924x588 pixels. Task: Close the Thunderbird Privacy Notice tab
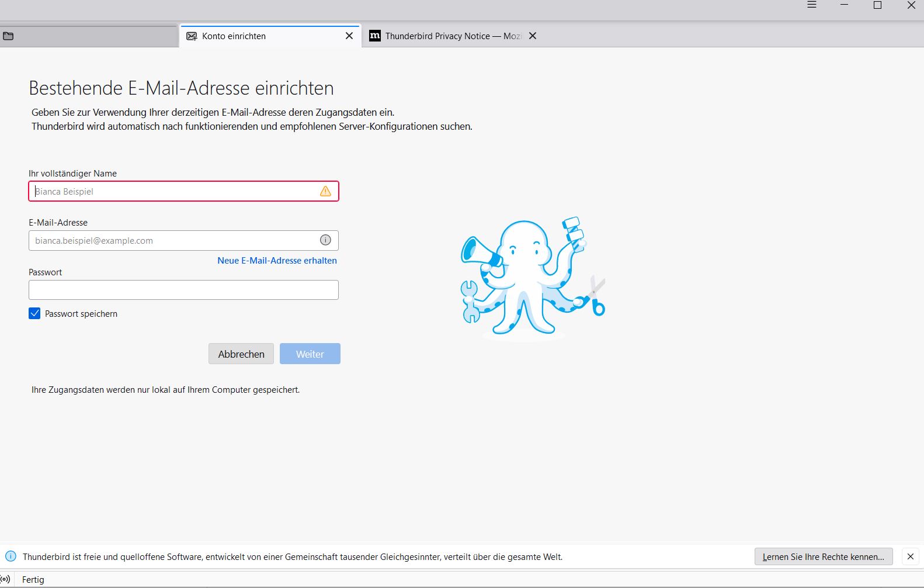pyautogui.click(x=533, y=36)
